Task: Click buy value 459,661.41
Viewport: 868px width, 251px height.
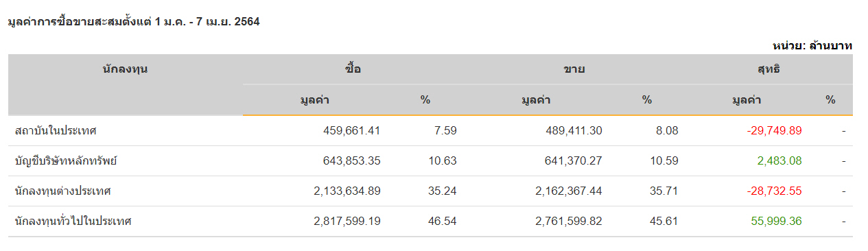Action: [x=351, y=130]
